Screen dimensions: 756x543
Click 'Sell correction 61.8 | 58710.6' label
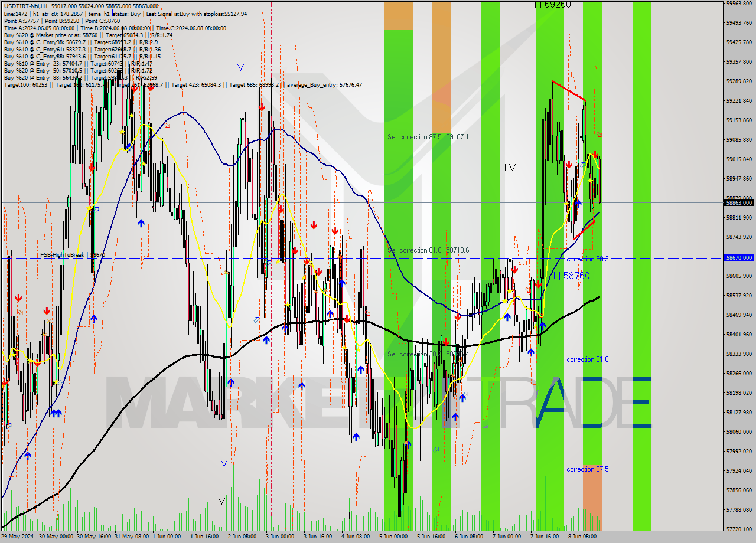pyautogui.click(x=428, y=250)
